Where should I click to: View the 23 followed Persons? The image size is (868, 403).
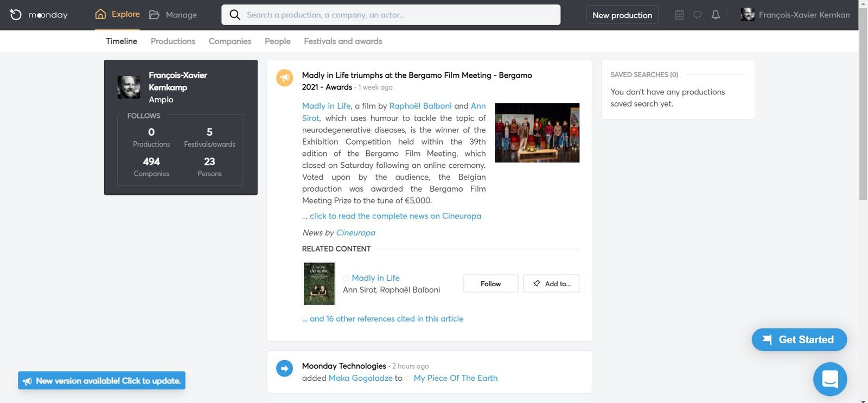pos(209,167)
